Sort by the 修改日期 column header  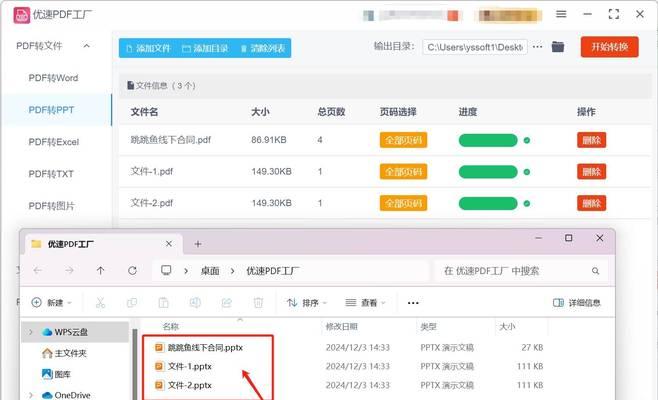coord(342,327)
